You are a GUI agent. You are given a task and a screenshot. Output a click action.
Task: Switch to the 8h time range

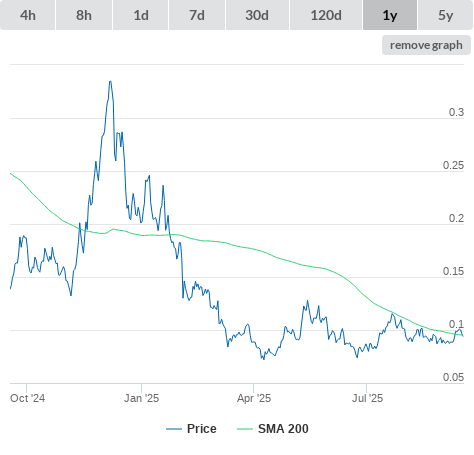[84, 15]
